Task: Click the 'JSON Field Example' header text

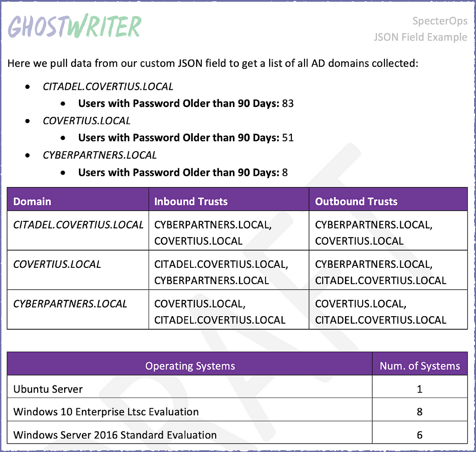Action: pos(420,37)
